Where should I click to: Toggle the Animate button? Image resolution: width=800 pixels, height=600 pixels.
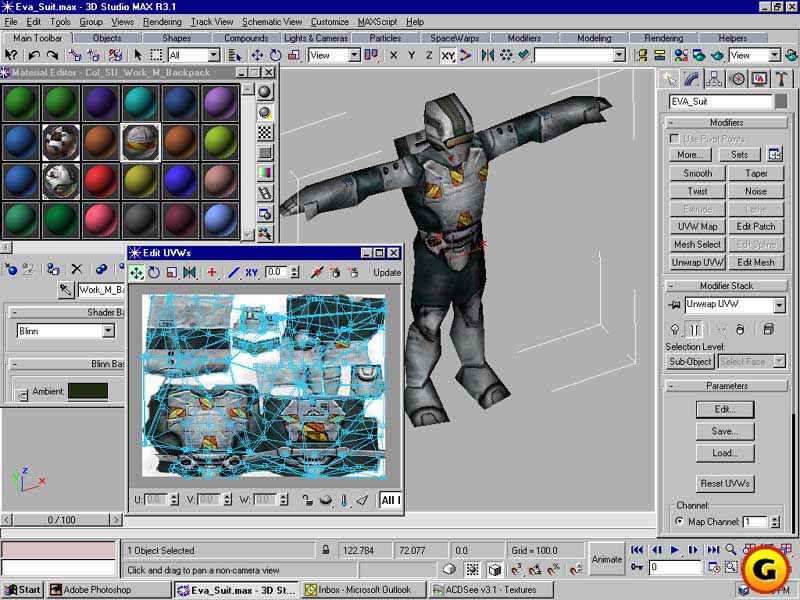tap(607, 559)
